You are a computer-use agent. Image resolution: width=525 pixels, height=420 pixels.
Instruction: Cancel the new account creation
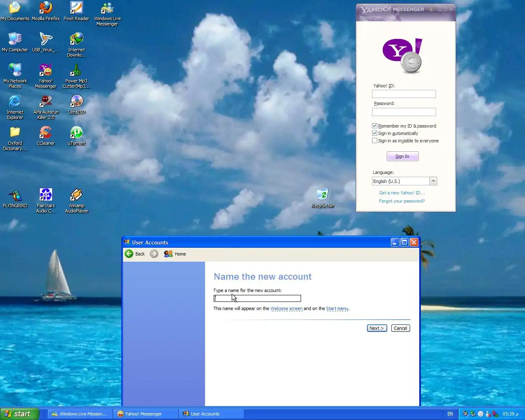pos(400,328)
